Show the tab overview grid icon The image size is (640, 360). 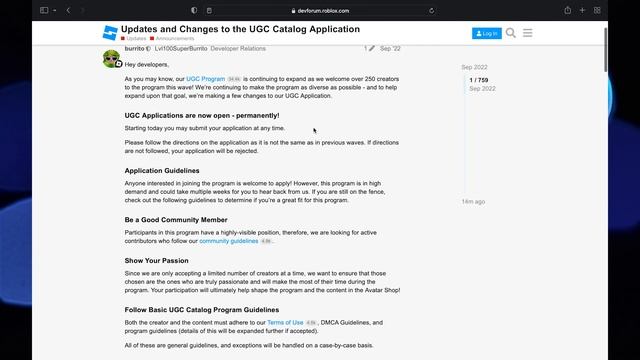click(x=597, y=10)
